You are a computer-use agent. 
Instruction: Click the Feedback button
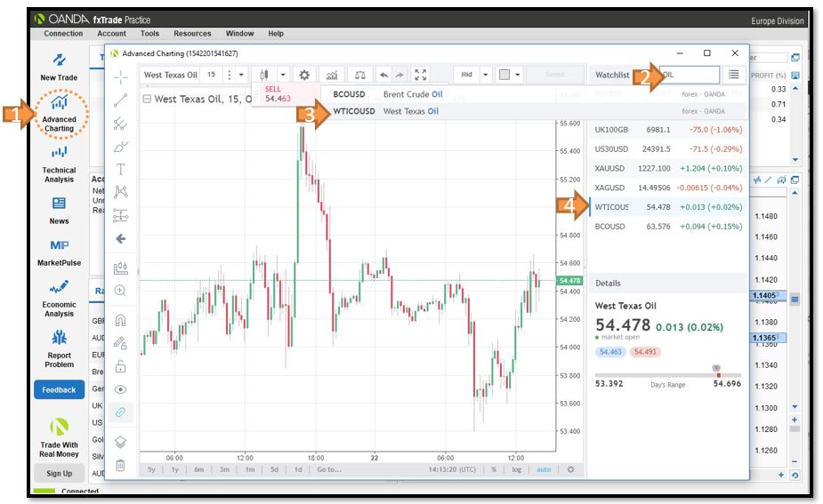[x=59, y=389]
